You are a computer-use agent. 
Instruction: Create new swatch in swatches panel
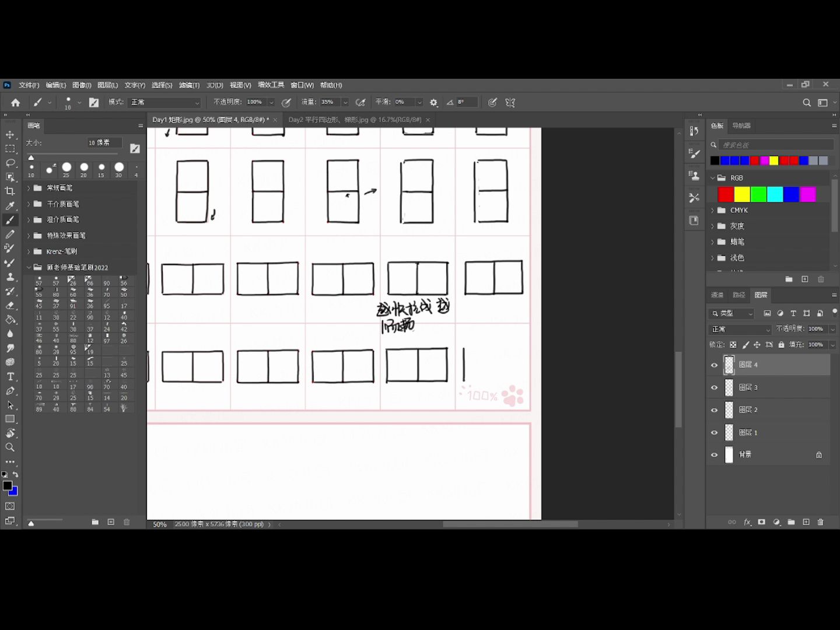pos(805,279)
